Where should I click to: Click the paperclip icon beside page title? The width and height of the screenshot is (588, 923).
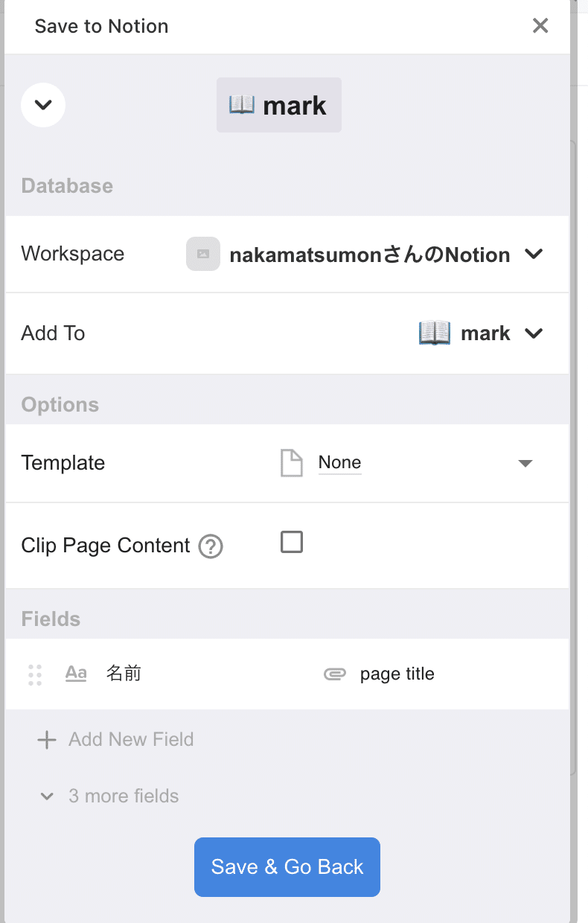pos(335,674)
